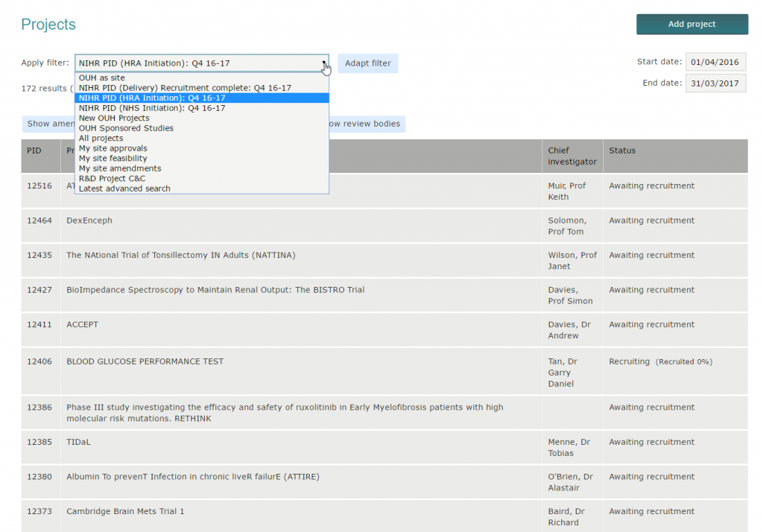The width and height of the screenshot is (763, 532).
Task: Collapse the Apply filter dropdown arrow
Action: pos(323,63)
